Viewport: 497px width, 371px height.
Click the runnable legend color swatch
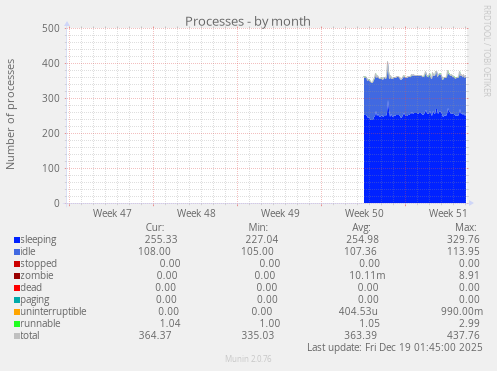click(x=17, y=324)
